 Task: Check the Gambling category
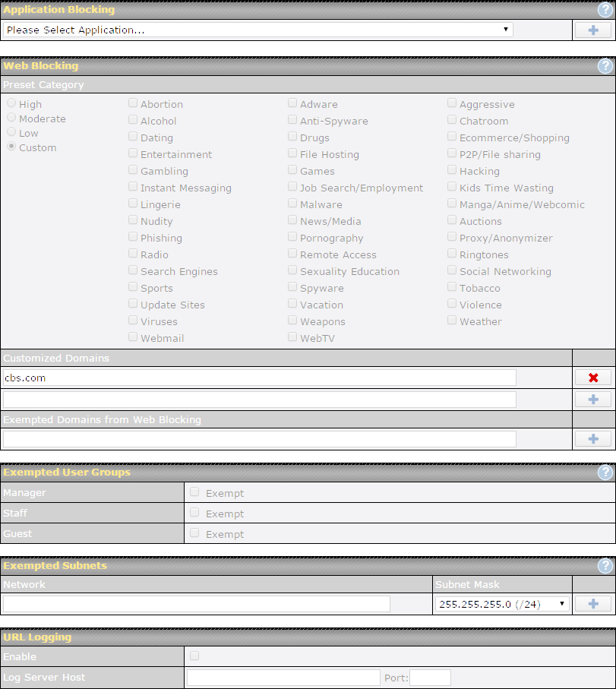click(x=133, y=169)
